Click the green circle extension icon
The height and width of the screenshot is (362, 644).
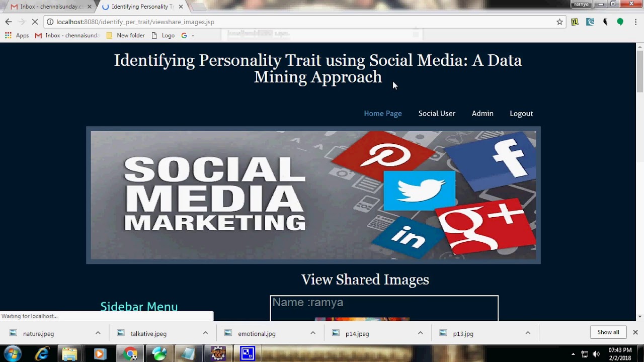pyautogui.click(x=620, y=22)
